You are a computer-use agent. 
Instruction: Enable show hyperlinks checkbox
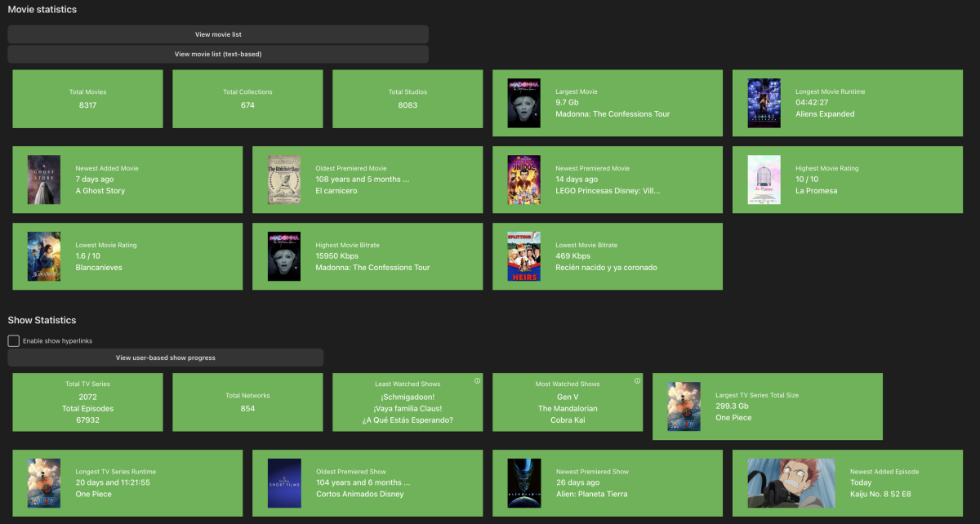(14, 340)
